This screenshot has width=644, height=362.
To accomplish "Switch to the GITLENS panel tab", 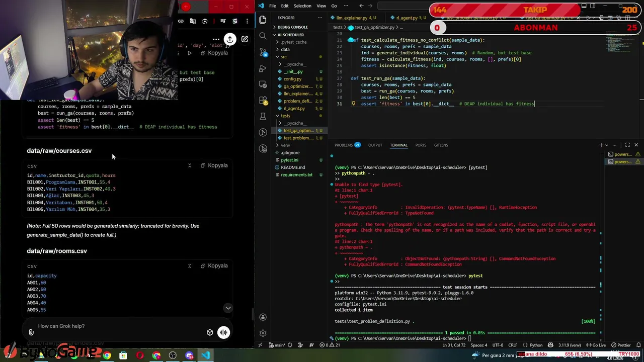I will coord(441,145).
